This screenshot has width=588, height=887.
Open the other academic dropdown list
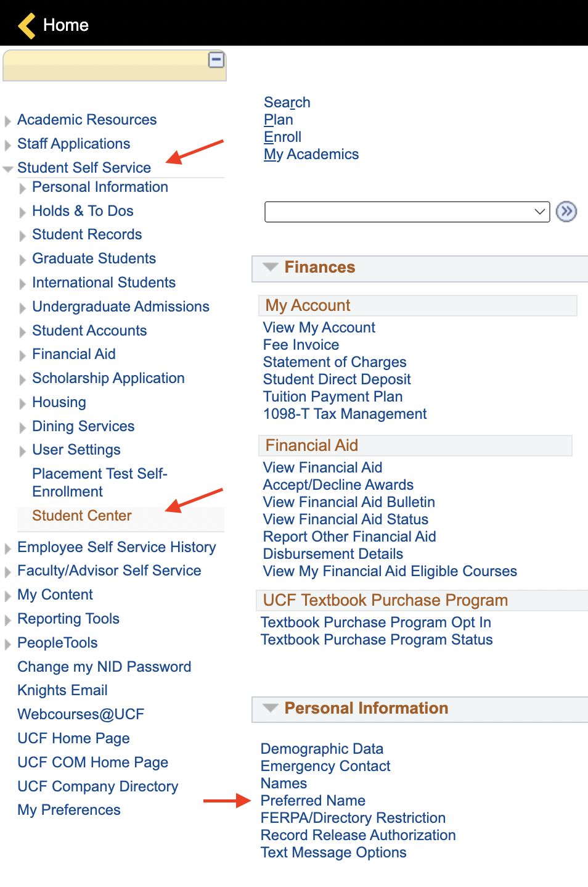click(407, 212)
